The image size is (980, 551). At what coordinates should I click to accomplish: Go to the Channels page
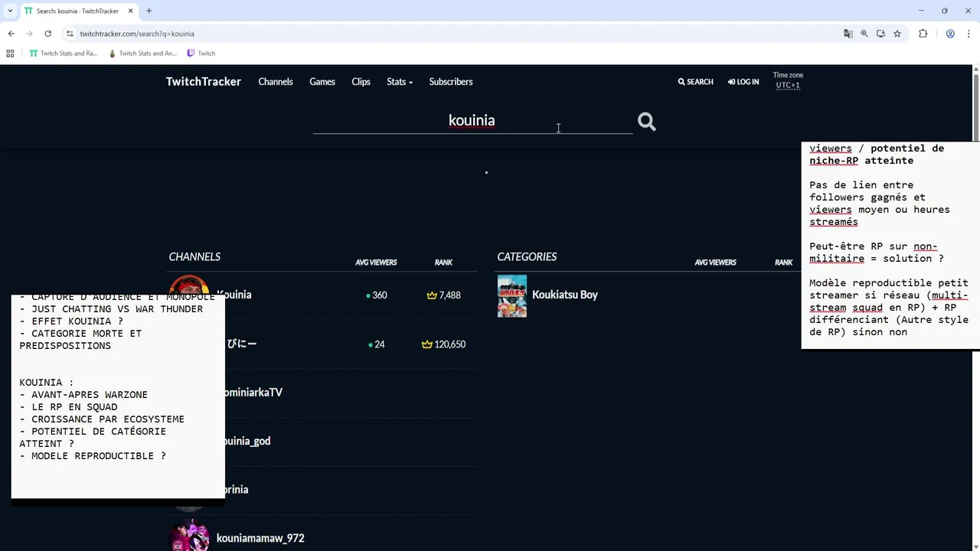click(276, 82)
